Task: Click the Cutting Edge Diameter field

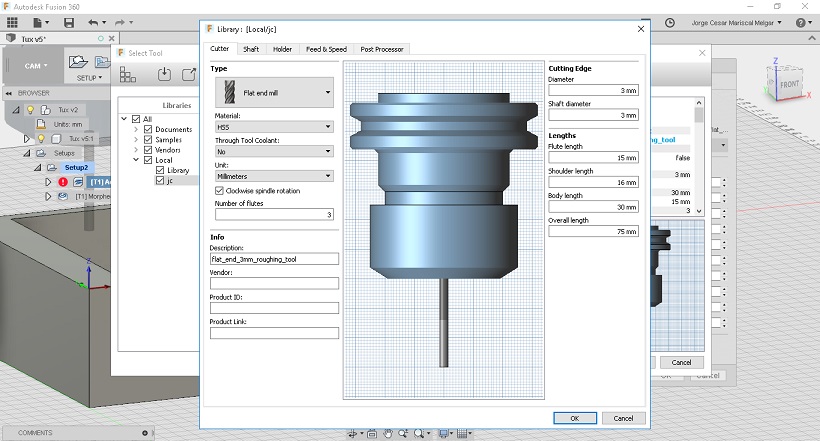Action: tap(594, 91)
